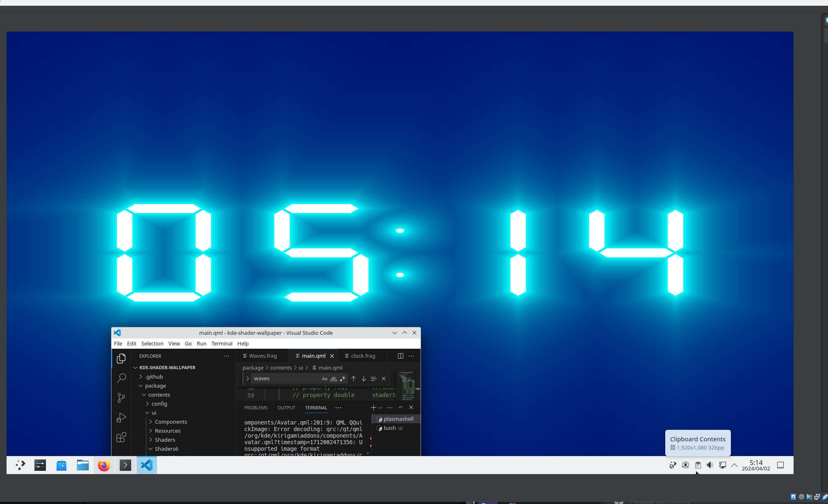Open the File menu
This screenshot has height=504, width=828.
(118, 344)
